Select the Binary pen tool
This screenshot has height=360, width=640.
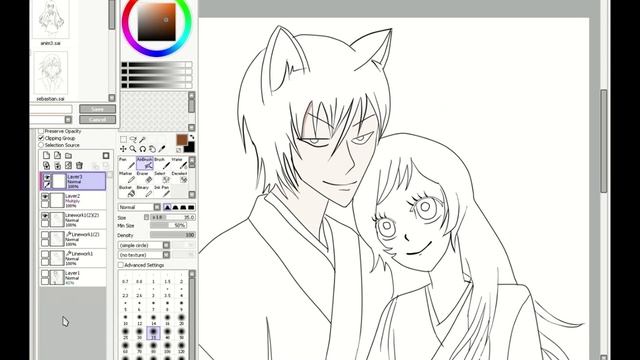[x=144, y=191]
